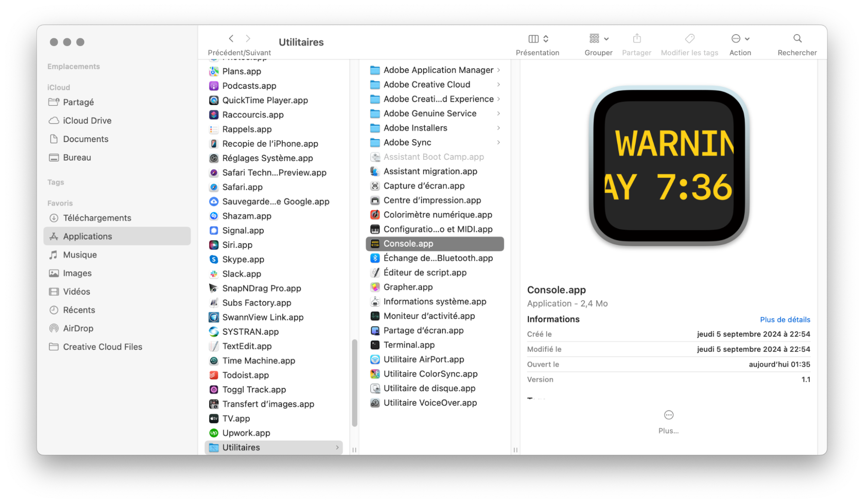
Task: Select Utilitaire de disque.app
Action: click(x=429, y=388)
